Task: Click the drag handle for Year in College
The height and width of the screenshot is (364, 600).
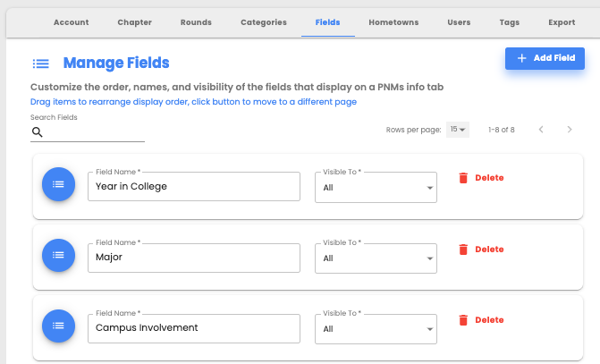Action: click(x=58, y=184)
